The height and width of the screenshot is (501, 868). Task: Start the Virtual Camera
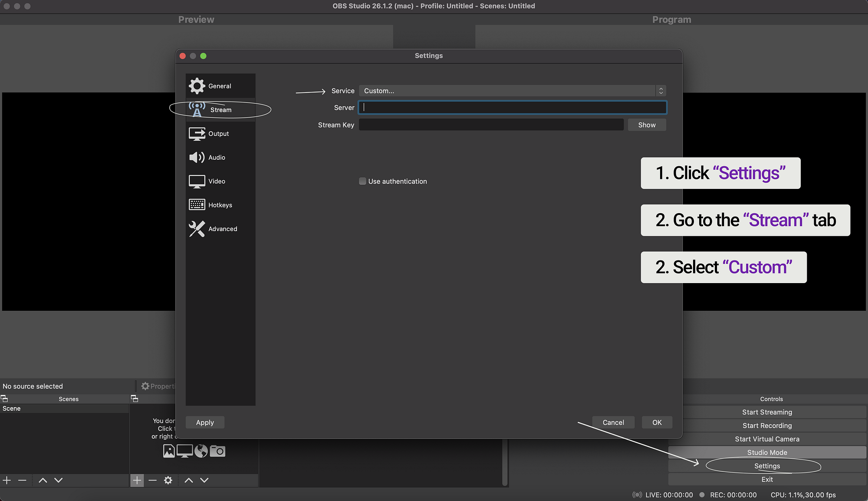click(767, 439)
